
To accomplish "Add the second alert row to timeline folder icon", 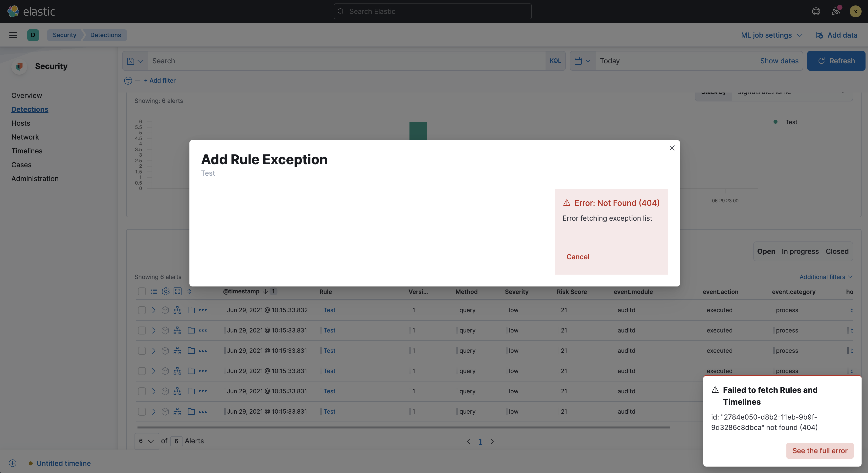I will (x=191, y=330).
